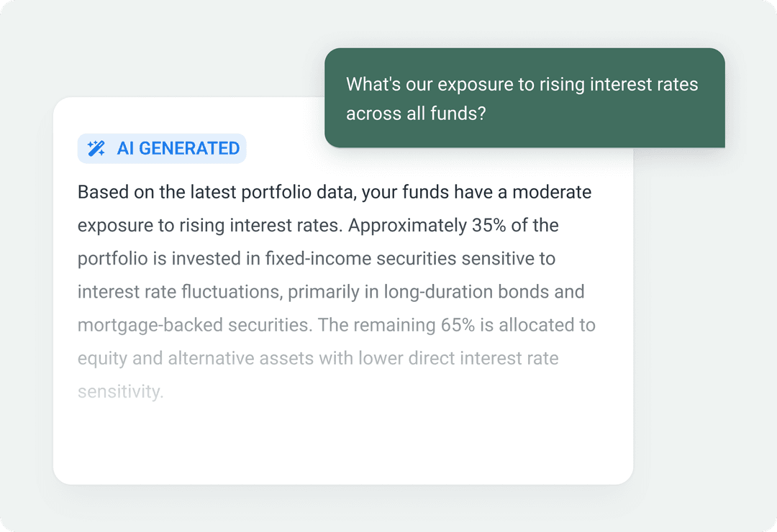The height and width of the screenshot is (532, 777).
Task: Click the line starting "Based on the latest"
Action: click(x=216, y=193)
